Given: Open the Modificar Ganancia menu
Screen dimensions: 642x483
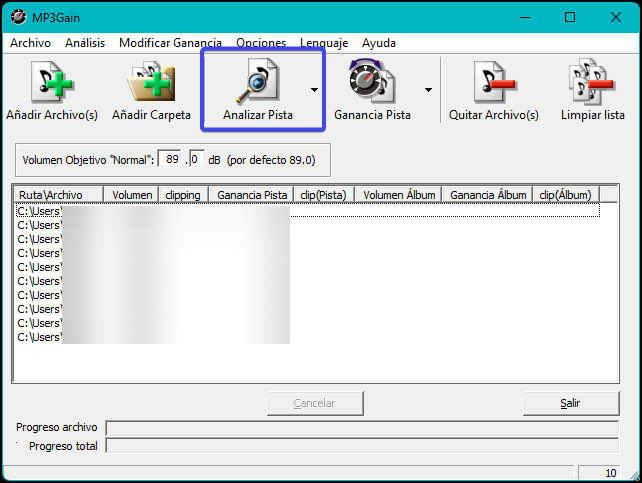Looking at the screenshot, I should 170,43.
